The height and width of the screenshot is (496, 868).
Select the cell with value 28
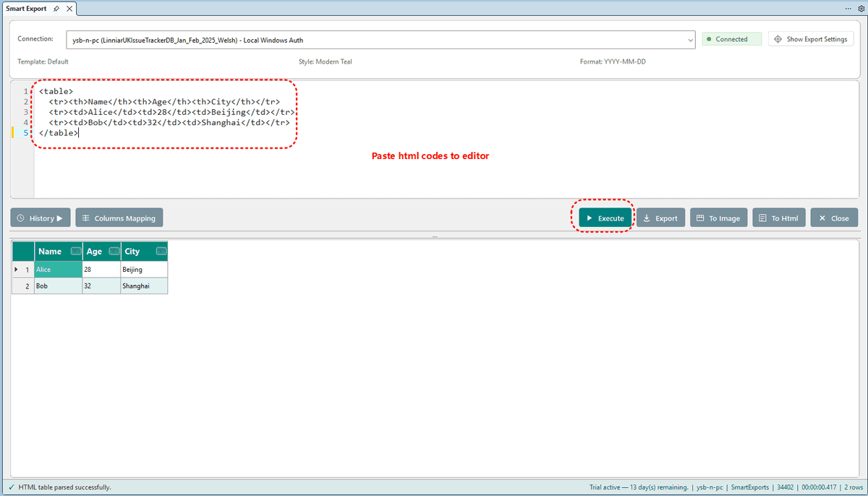[101, 269]
